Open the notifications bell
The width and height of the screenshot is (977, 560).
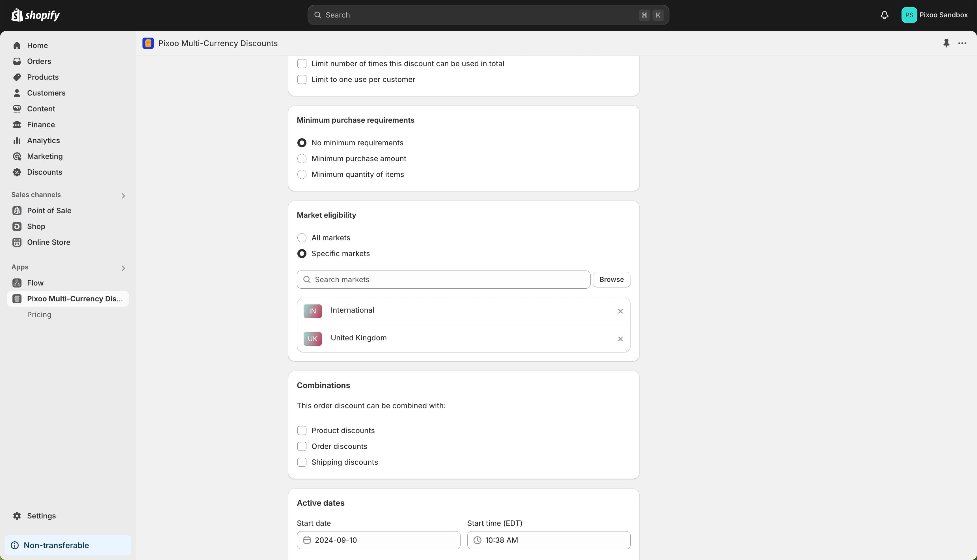click(884, 15)
